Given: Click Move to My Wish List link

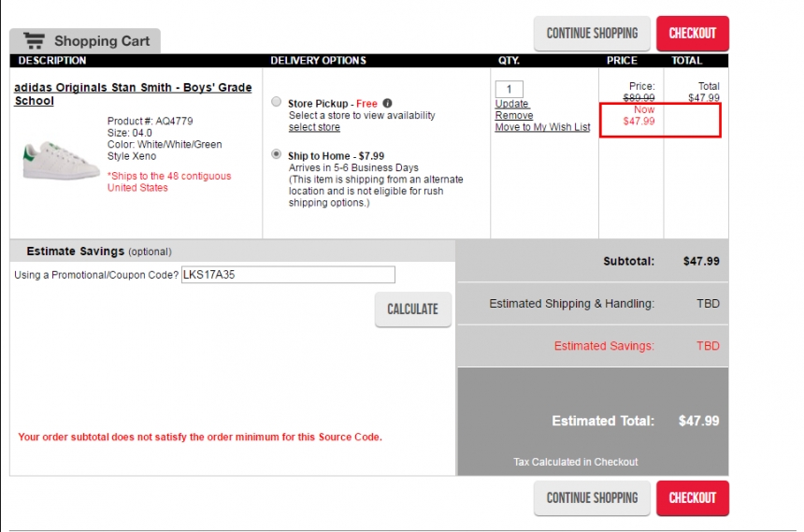Looking at the screenshot, I should click(542, 127).
